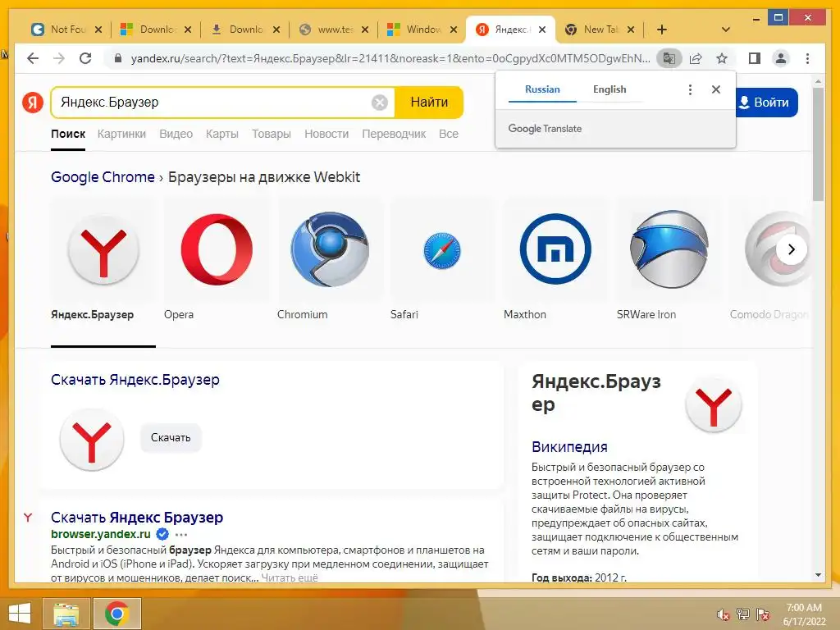840x630 pixels.
Task: Select the Поиск tab
Action: [x=68, y=134]
